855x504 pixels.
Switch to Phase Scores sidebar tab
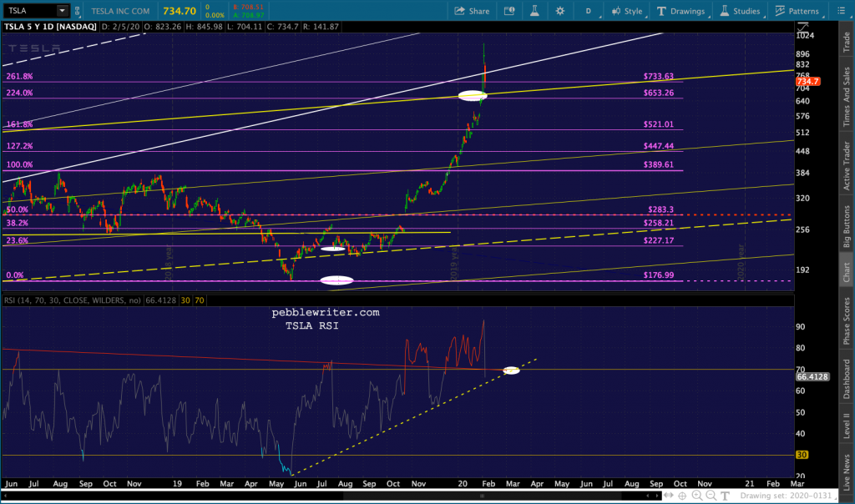click(847, 321)
